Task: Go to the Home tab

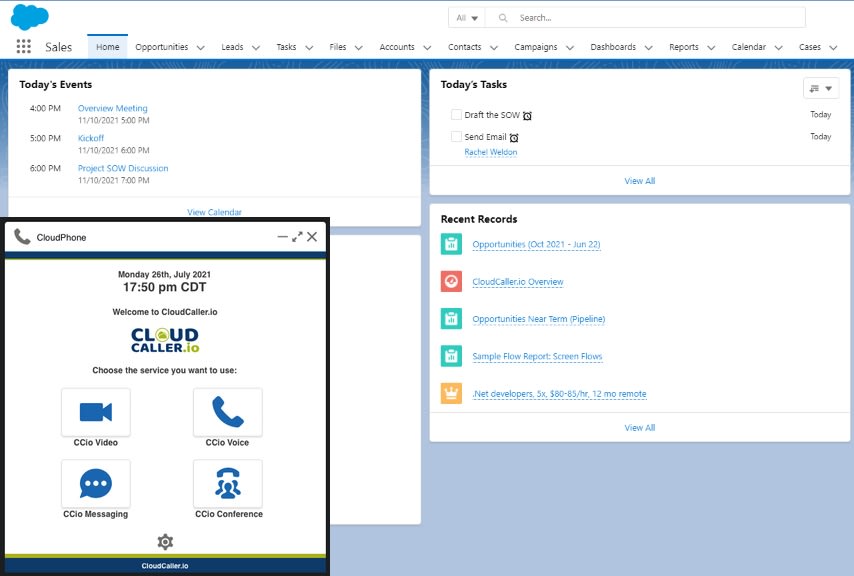Action: [x=108, y=47]
